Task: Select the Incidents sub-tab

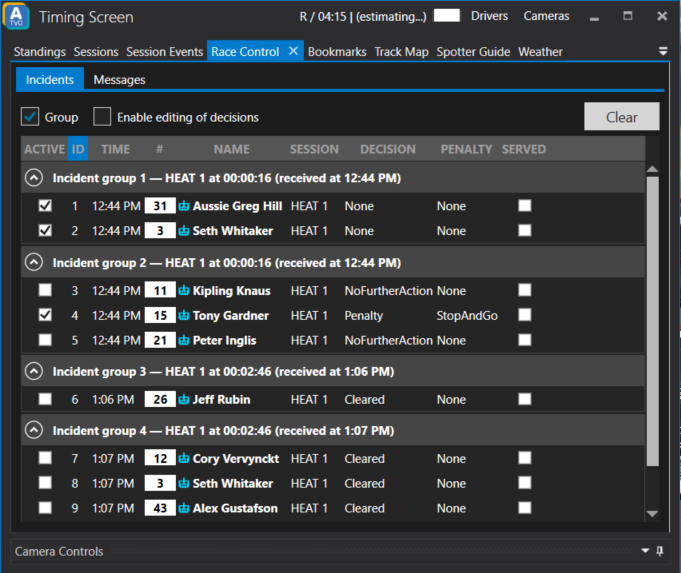Action: [x=50, y=79]
